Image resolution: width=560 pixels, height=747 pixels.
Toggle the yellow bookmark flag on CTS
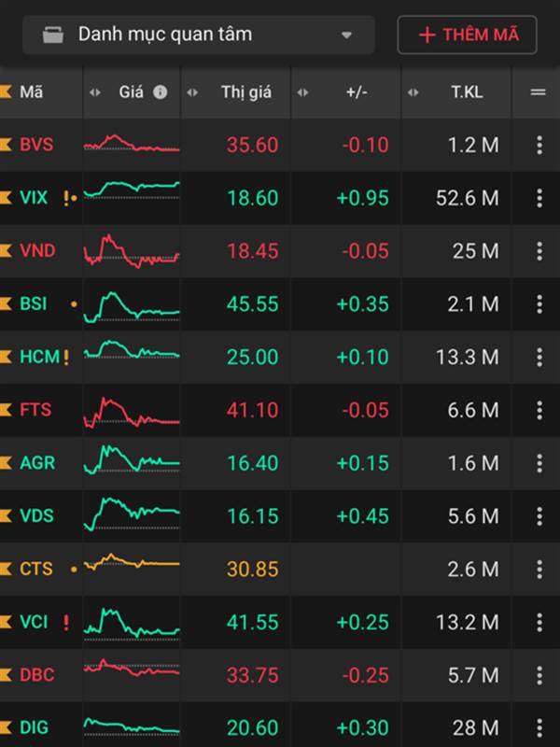pos(6,569)
